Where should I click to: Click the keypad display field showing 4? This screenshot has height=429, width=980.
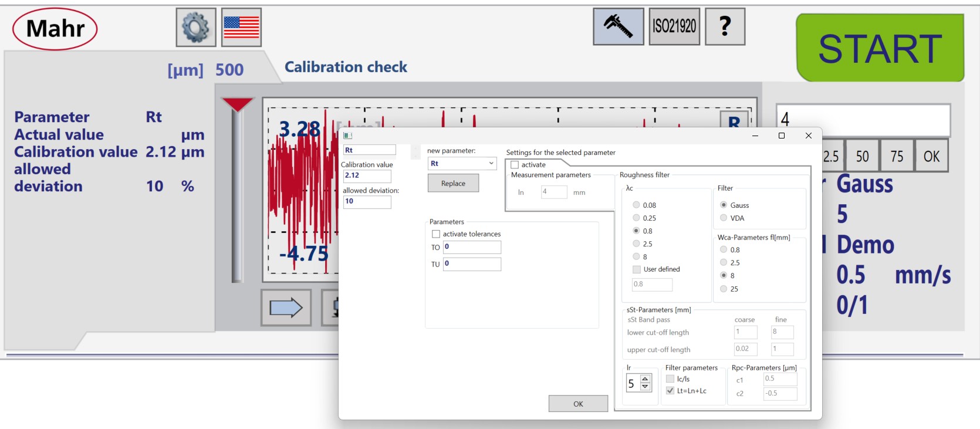(x=863, y=120)
